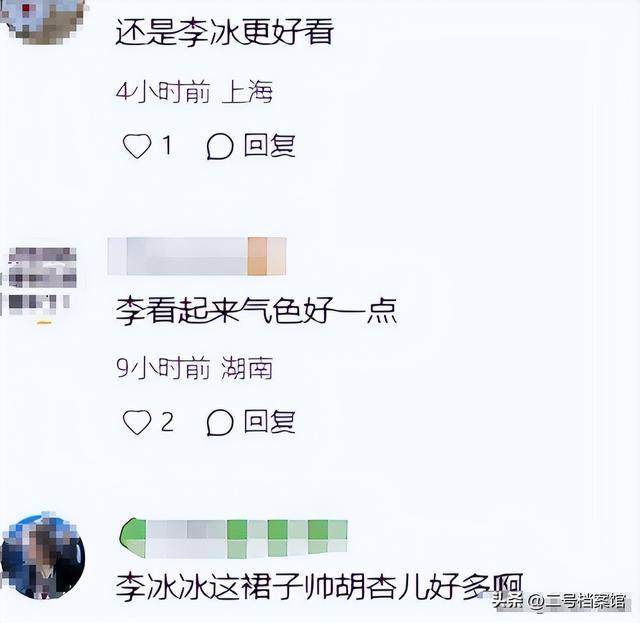This screenshot has height=623, width=640.
Task: Click the like count "1" beside the heart
Action: point(167,145)
